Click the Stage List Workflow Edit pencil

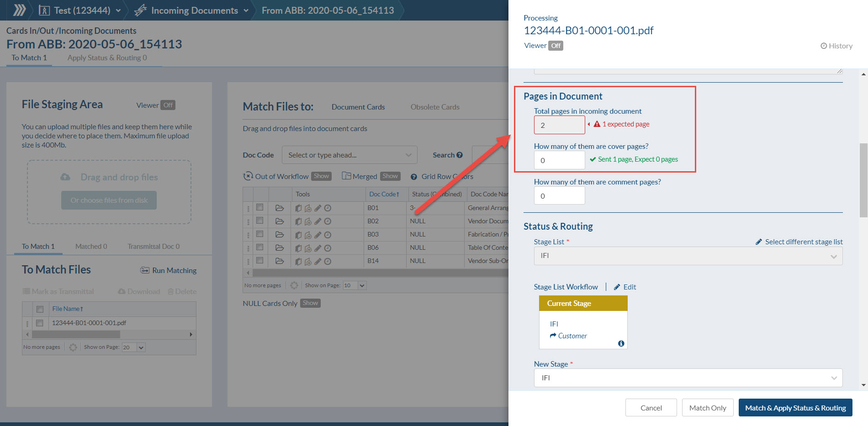617,287
